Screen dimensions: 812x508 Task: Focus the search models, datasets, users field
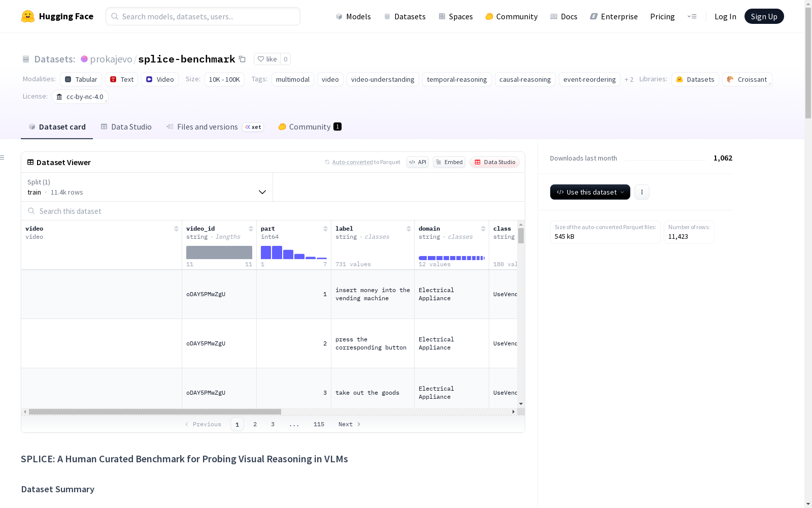click(203, 16)
